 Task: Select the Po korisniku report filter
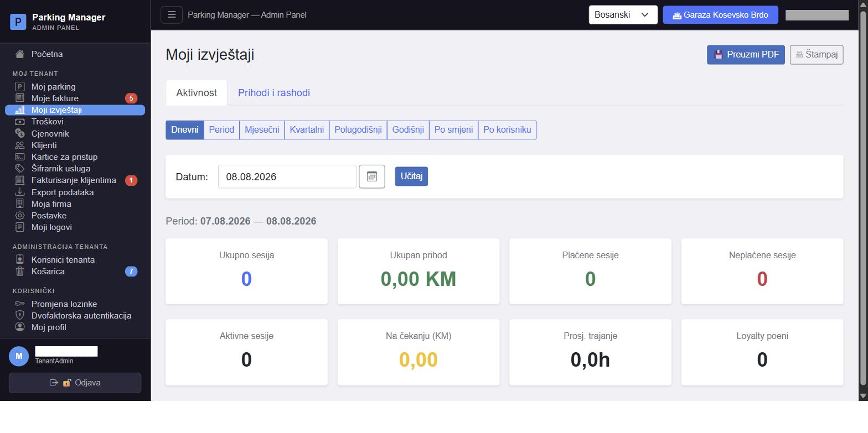(507, 130)
